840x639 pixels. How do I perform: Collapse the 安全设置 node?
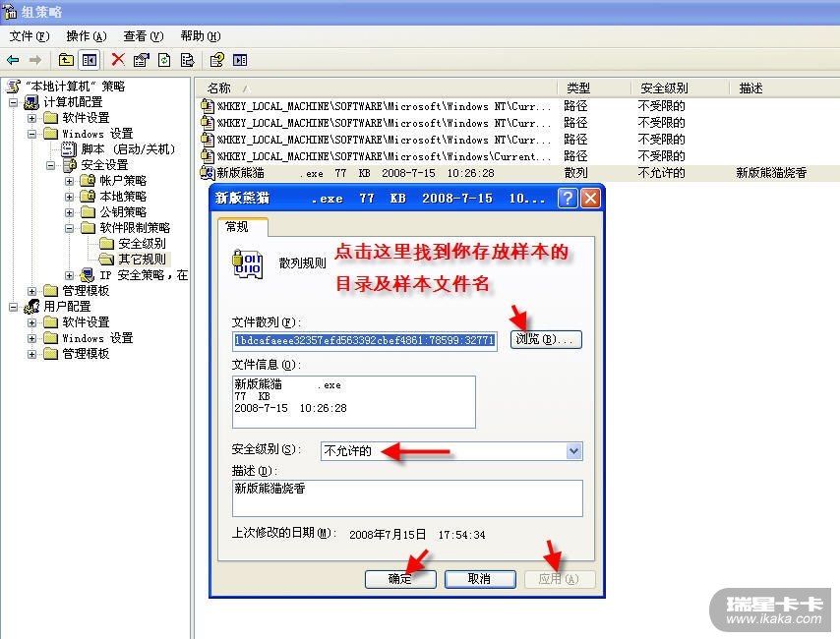pos(51,165)
